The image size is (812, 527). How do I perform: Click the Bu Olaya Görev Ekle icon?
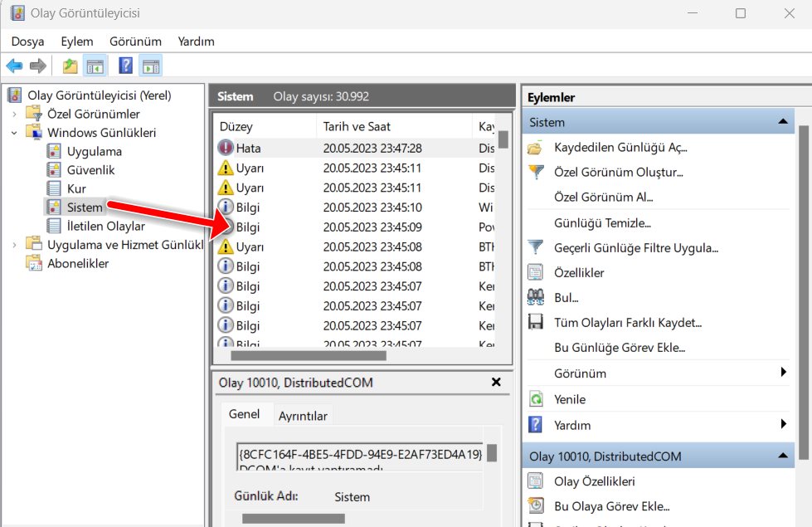tap(536, 505)
